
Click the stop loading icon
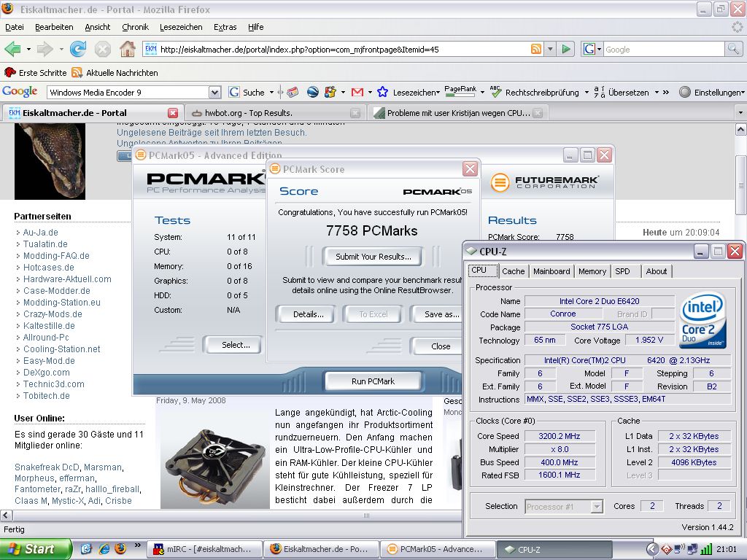click(102, 49)
